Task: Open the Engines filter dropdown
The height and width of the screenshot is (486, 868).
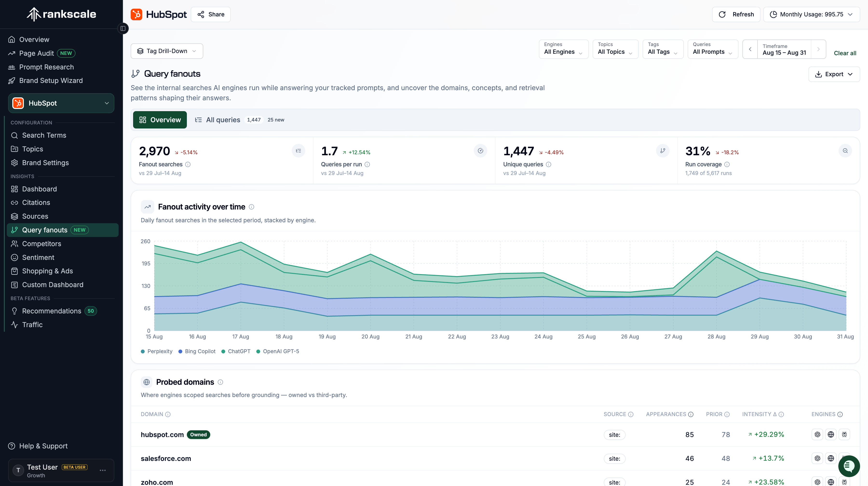Action: coord(563,49)
